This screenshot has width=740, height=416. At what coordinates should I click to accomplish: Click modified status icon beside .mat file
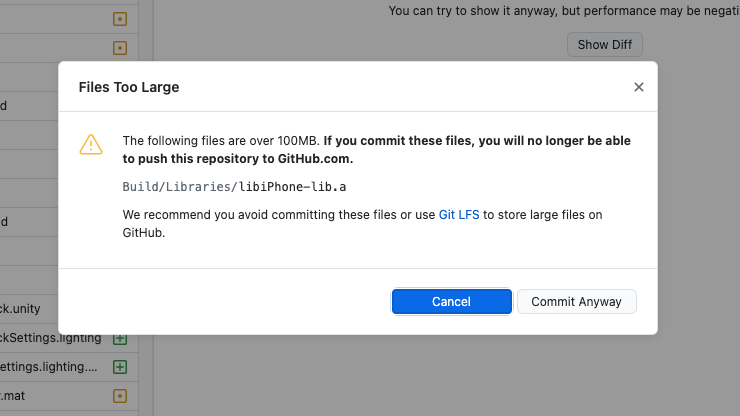pos(120,396)
